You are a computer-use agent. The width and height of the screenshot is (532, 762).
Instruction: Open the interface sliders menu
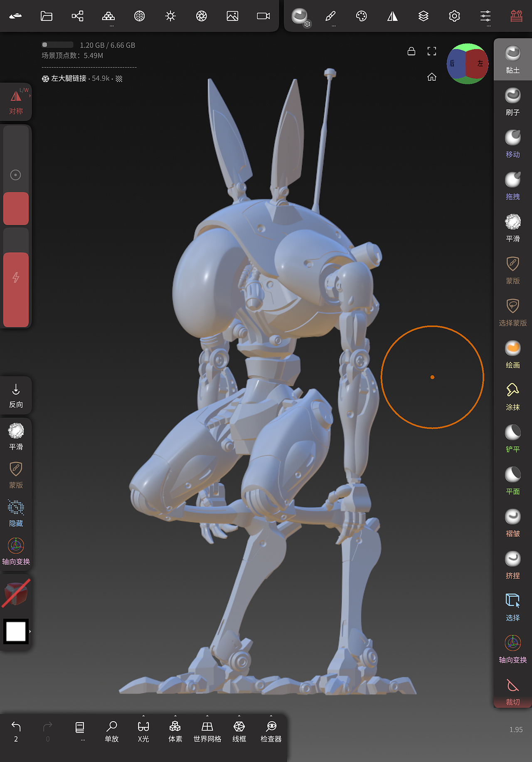(485, 16)
